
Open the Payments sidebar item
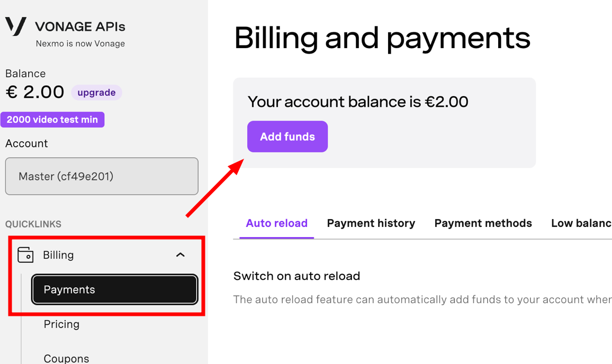click(115, 289)
